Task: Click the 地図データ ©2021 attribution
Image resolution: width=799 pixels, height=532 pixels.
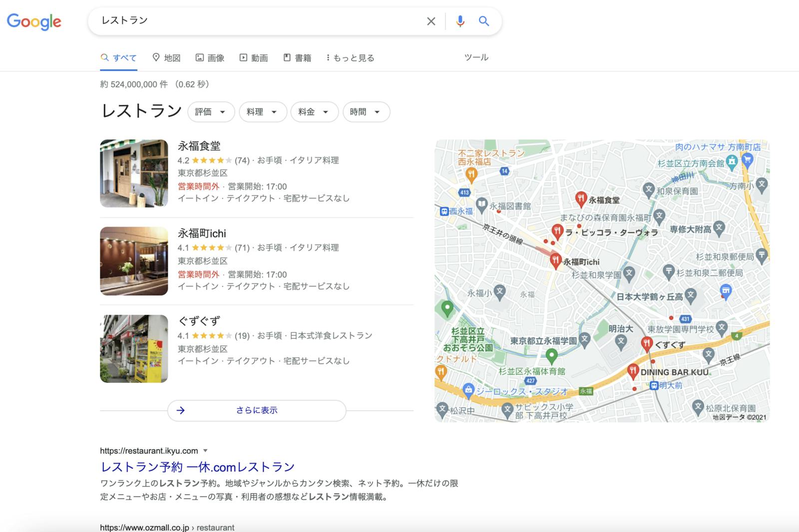Action: [x=739, y=417]
